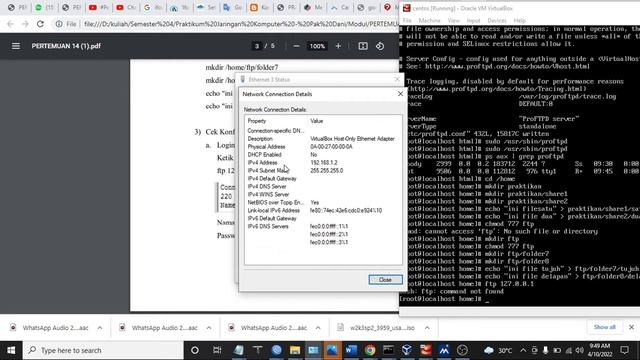The width and height of the screenshot is (640, 360).
Task: Open File Explorer from taskbar
Action: (x=295, y=350)
